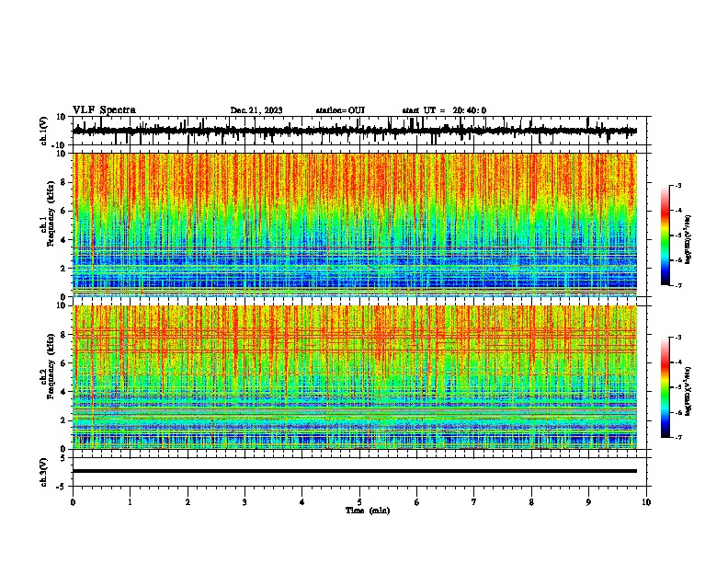The width and height of the screenshot is (728, 563).
Task: Click the "-3" label on ch.1 color bar
Action: [678, 185]
